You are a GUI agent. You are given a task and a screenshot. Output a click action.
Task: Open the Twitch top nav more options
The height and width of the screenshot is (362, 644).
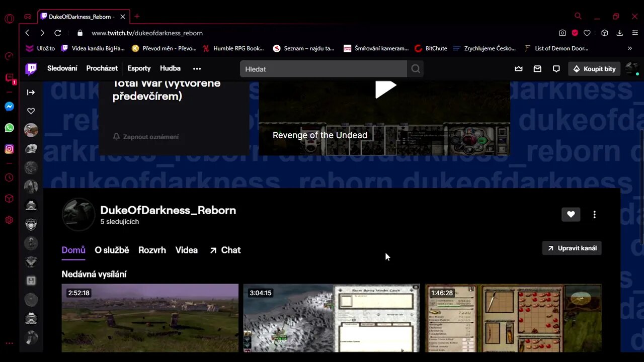click(x=197, y=68)
